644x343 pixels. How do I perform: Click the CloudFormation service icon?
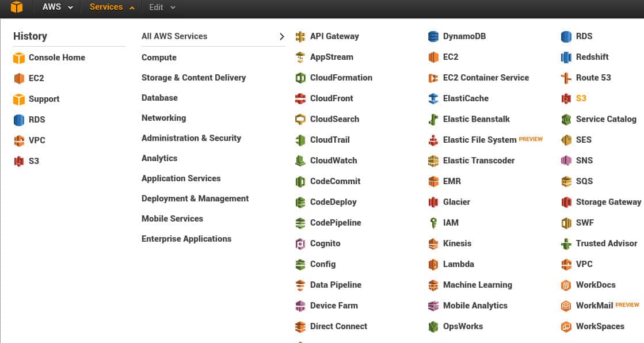(x=300, y=78)
